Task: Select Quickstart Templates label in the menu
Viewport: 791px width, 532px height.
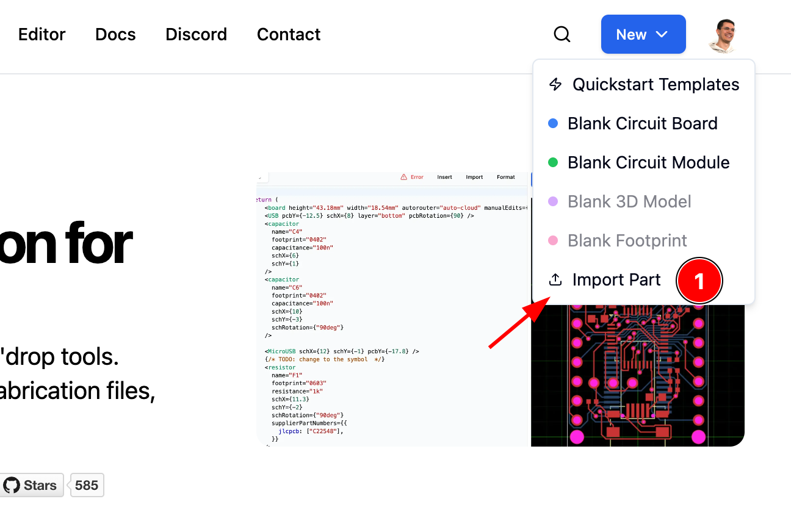Action: [656, 84]
